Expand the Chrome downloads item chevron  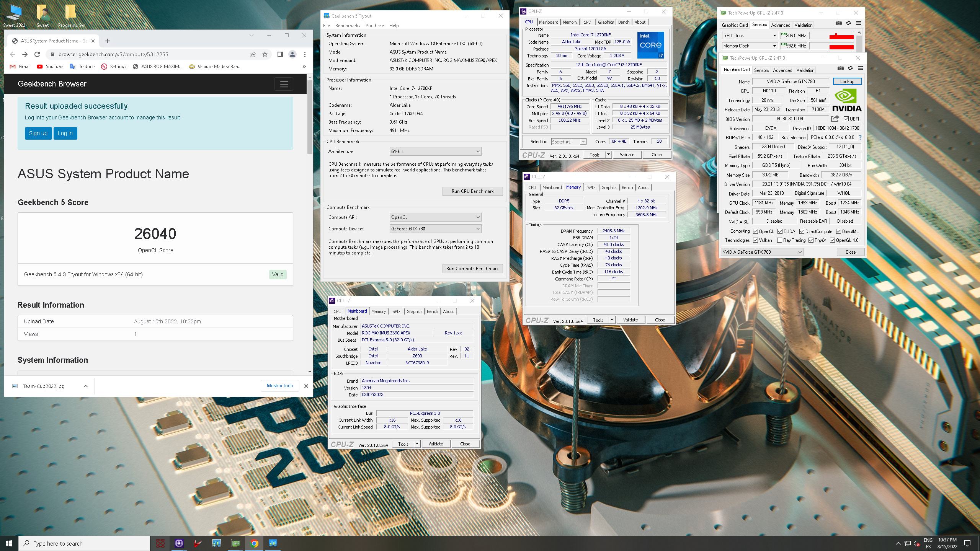(x=86, y=386)
